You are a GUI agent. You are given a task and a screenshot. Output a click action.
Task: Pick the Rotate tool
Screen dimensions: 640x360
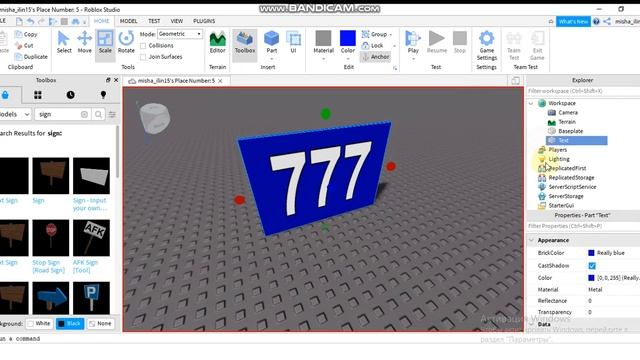(126, 42)
